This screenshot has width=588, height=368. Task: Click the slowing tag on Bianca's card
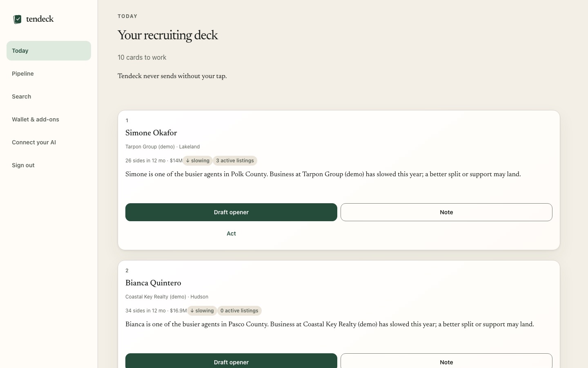coord(202,311)
